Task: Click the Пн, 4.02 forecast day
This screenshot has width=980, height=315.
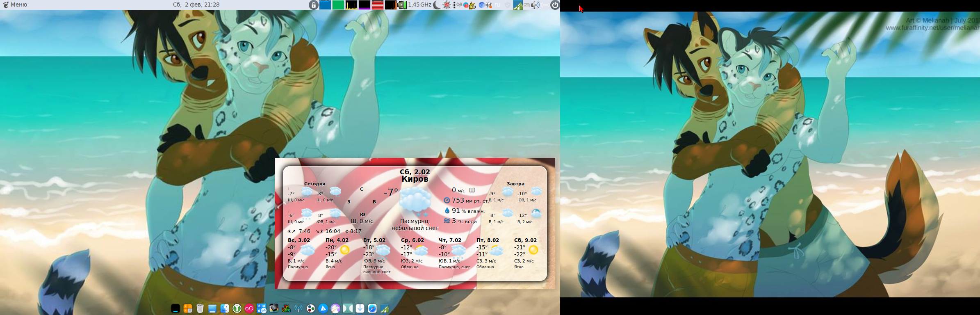Action: (x=337, y=240)
